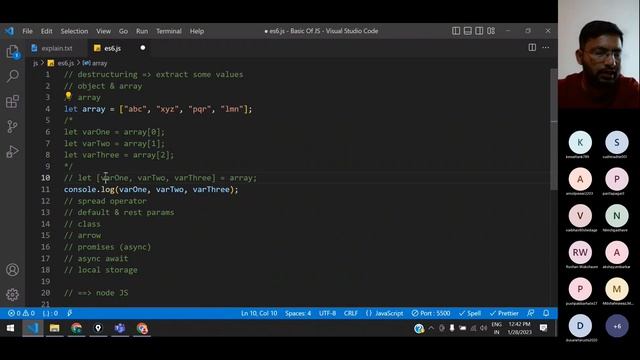Open the Edit menu
The image size is (640, 360).
click(x=47, y=31)
